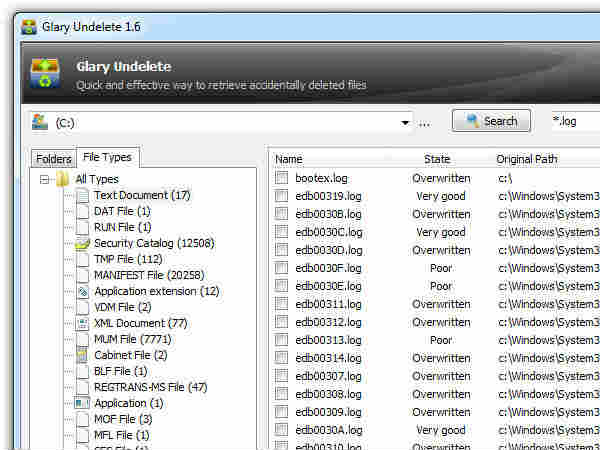Select Text Document (17) in tree
This screenshot has width=600, height=450.
pyautogui.click(x=142, y=196)
